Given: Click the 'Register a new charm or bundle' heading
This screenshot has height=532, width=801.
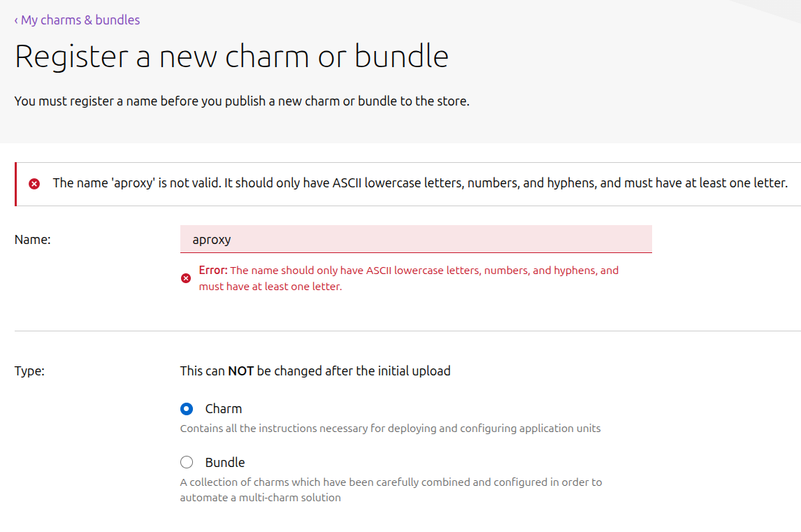Looking at the screenshot, I should pos(231,57).
